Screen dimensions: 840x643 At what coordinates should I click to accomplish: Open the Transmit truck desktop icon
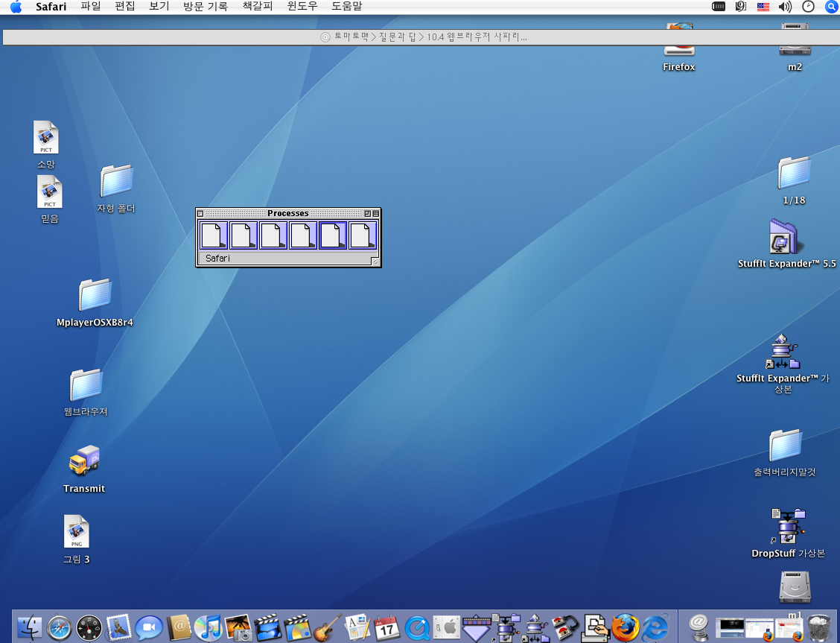[x=84, y=461]
